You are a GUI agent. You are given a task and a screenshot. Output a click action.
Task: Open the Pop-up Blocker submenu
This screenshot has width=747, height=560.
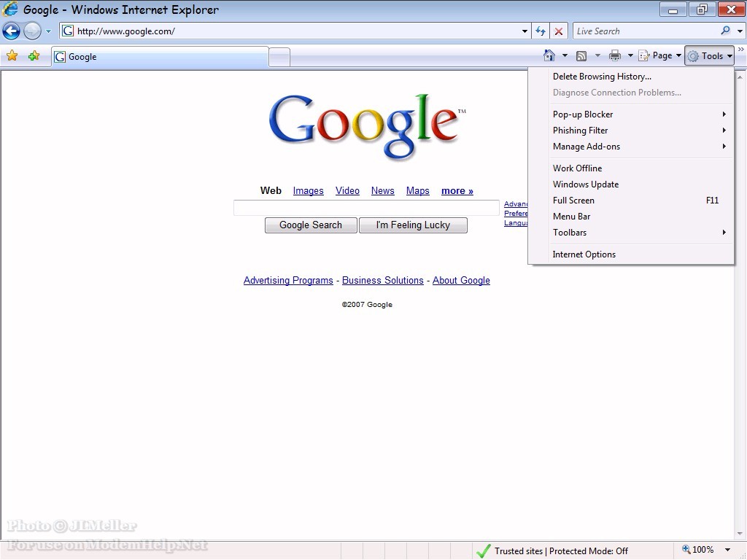[x=631, y=114]
